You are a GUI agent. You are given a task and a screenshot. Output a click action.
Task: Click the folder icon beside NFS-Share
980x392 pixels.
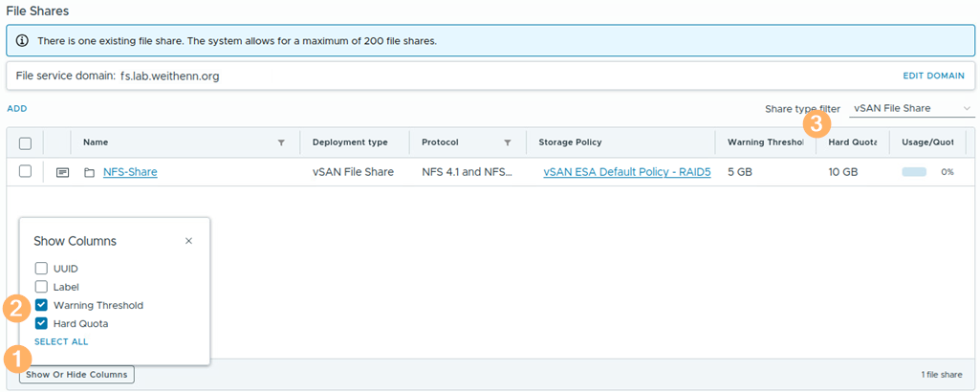coord(89,172)
